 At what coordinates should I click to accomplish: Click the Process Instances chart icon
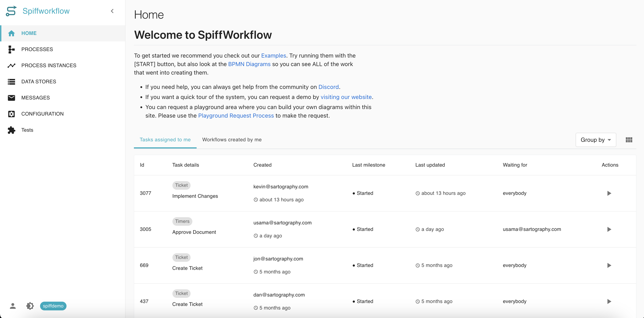coord(11,65)
